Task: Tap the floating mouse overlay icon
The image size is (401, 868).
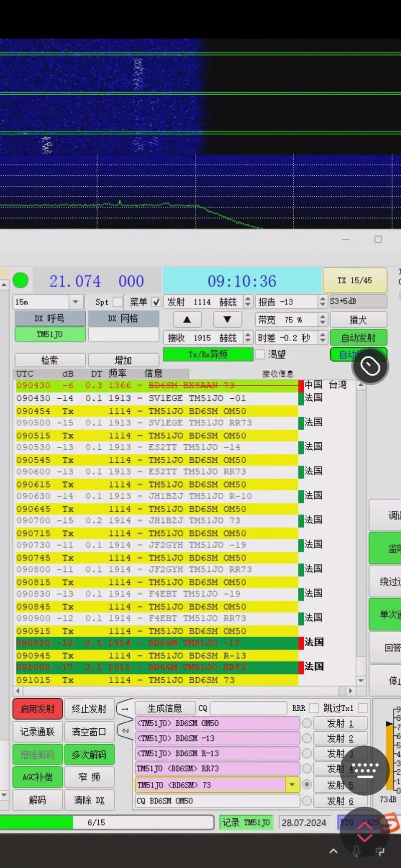Action: click(370, 367)
